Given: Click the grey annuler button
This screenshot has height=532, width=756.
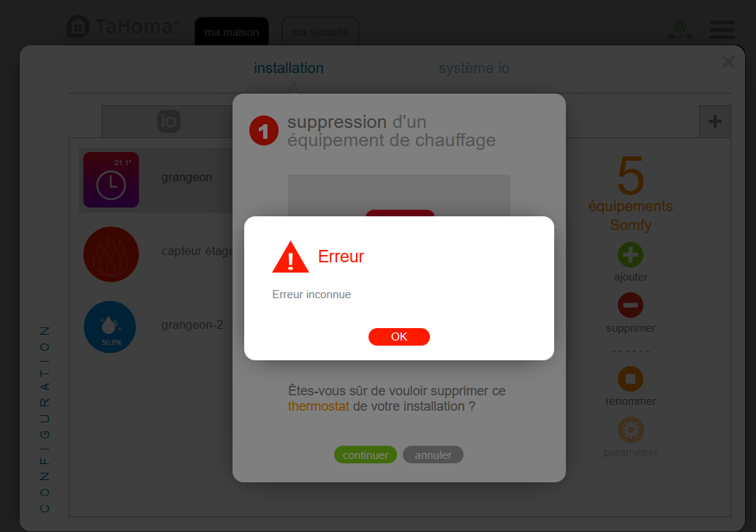Looking at the screenshot, I should pyautogui.click(x=433, y=455).
